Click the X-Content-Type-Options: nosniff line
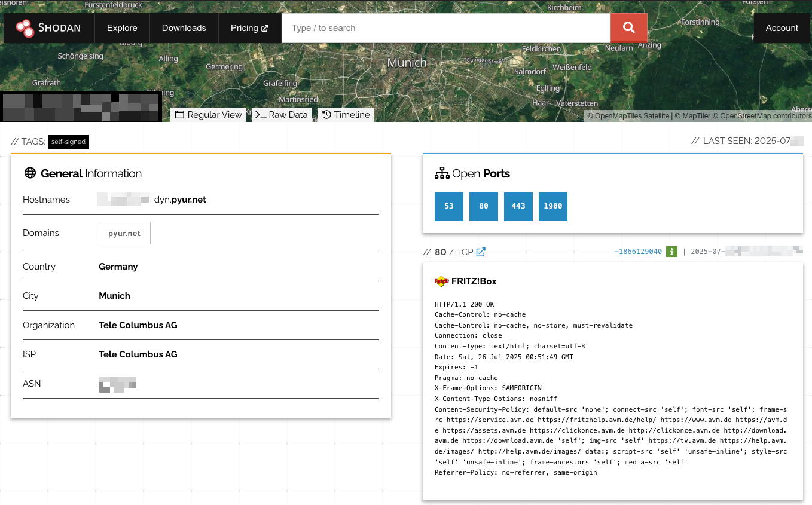 point(496,399)
